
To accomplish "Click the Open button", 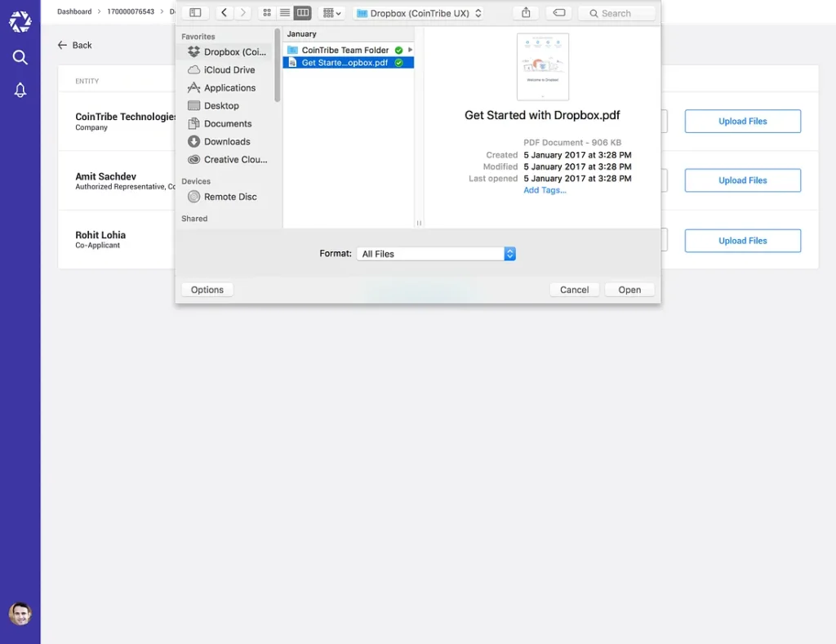I will point(629,290).
